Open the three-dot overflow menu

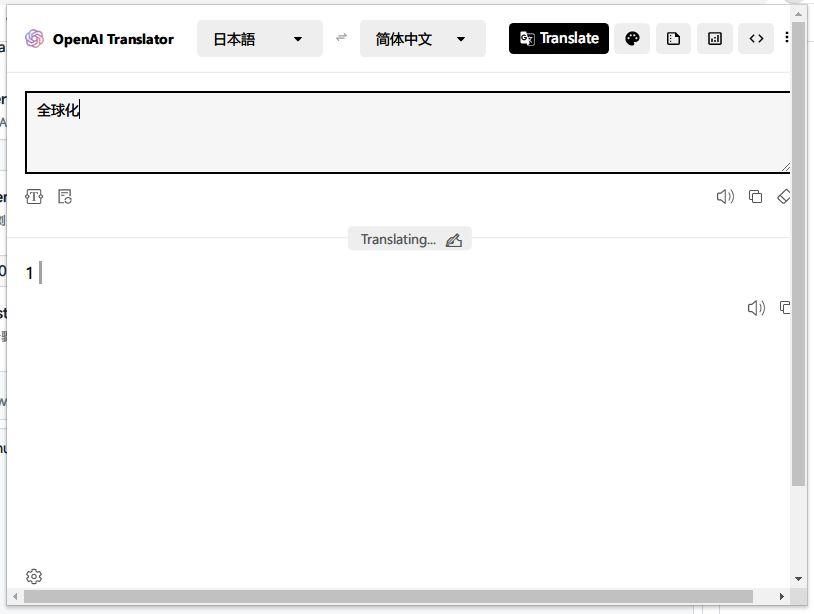pos(789,38)
